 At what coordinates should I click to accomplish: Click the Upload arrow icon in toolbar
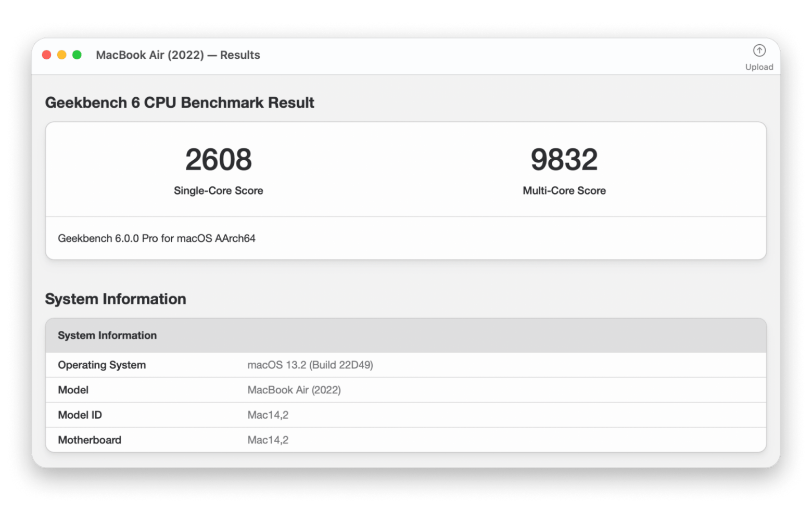[759, 50]
